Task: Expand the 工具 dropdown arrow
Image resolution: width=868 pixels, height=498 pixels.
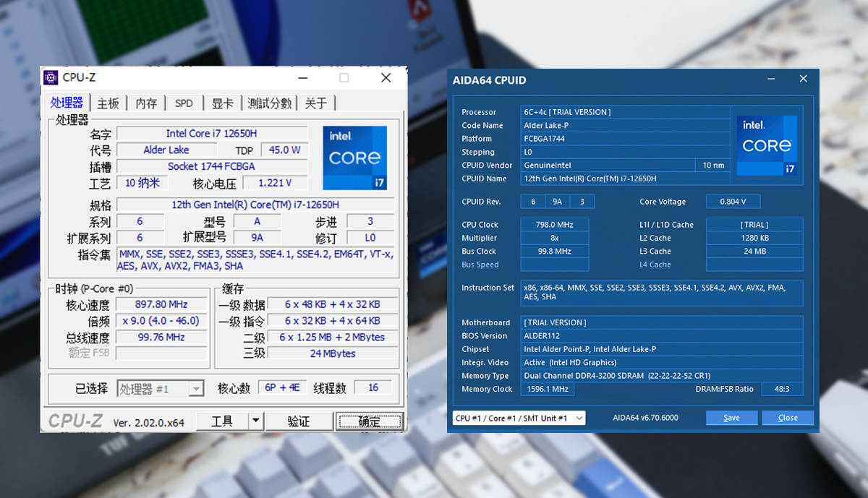Action: coord(255,421)
